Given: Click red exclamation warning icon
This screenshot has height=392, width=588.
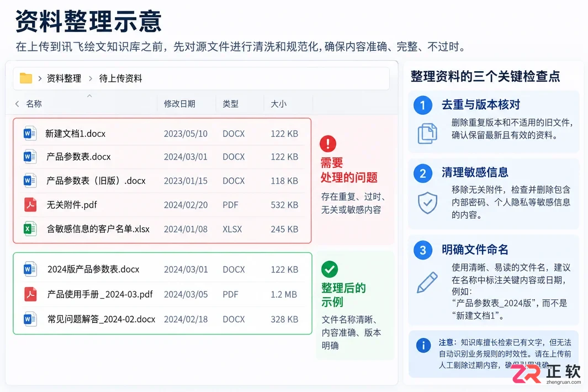Looking at the screenshot, I should [328, 144].
